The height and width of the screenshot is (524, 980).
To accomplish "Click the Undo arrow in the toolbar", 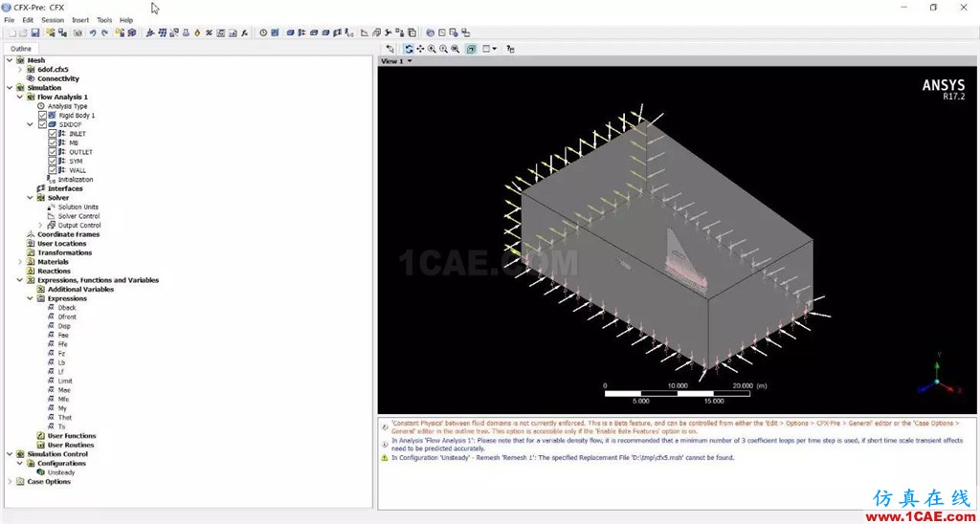I will coord(93,33).
